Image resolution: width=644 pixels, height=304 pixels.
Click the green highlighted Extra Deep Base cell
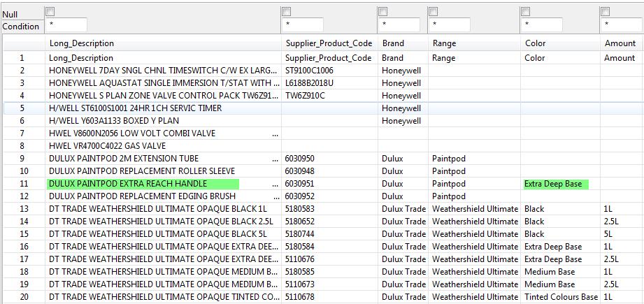556,184
